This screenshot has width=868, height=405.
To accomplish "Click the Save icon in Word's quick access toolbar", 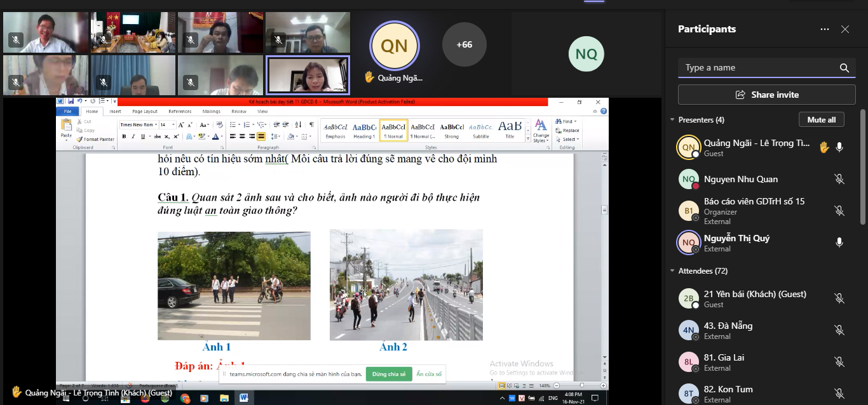I will [70, 101].
